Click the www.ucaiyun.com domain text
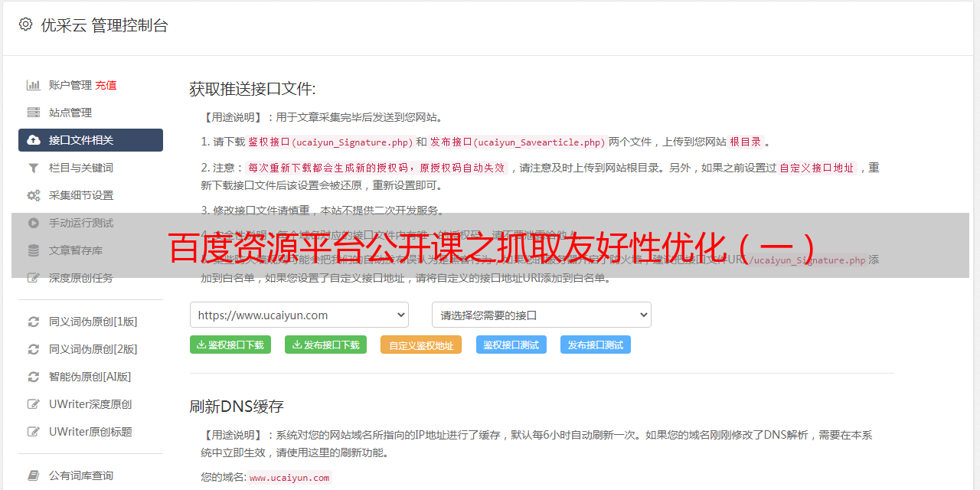980x490 pixels. pos(289,477)
